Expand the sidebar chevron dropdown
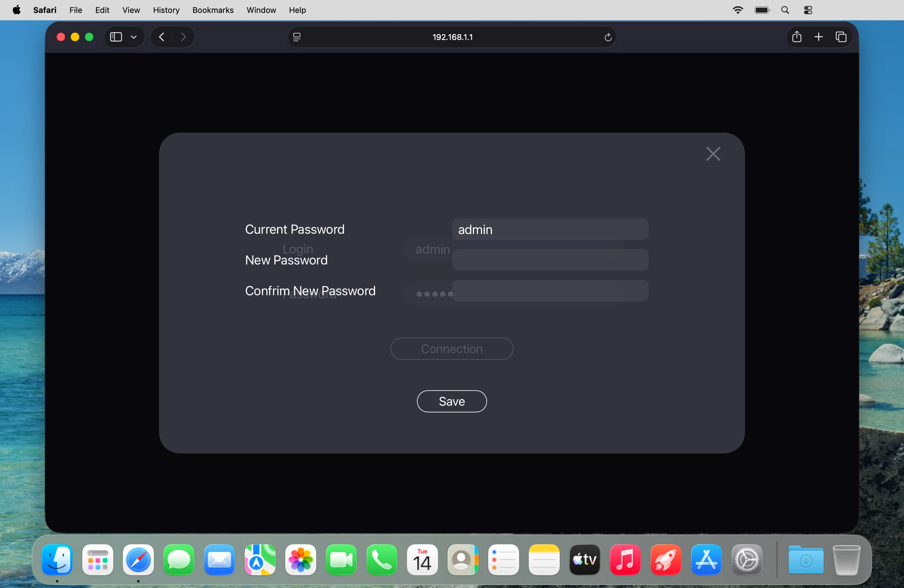 click(x=134, y=37)
